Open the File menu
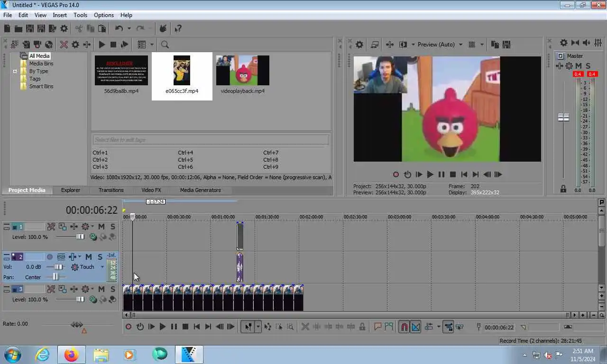Viewport: 607px width, 364px height. click(x=8, y=15)
